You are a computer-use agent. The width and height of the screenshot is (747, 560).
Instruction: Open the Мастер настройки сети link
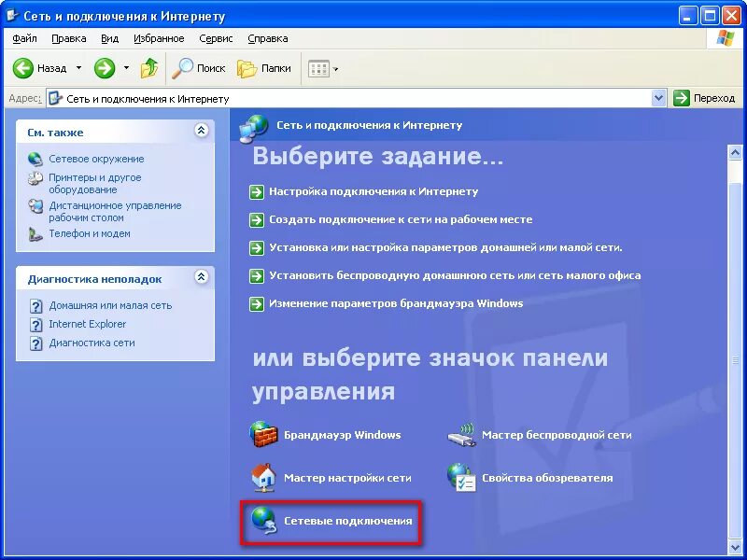347,478
